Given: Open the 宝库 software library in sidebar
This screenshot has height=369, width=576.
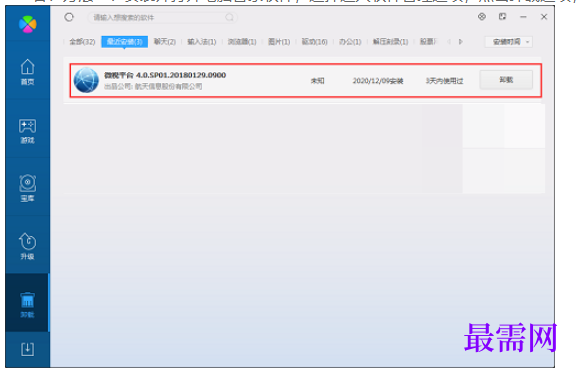Looking at the screenshot, I should (28, 189).
